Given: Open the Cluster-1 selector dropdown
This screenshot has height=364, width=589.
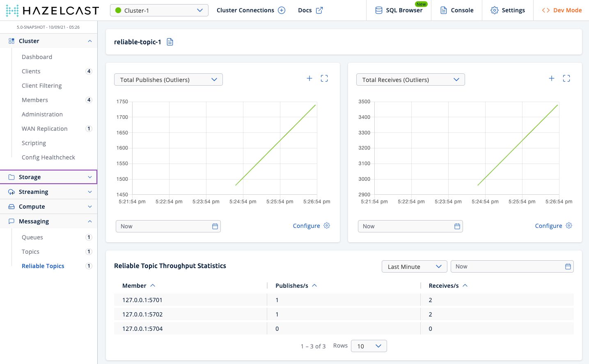Looking at the screenshot, I should tap(159, 10).
